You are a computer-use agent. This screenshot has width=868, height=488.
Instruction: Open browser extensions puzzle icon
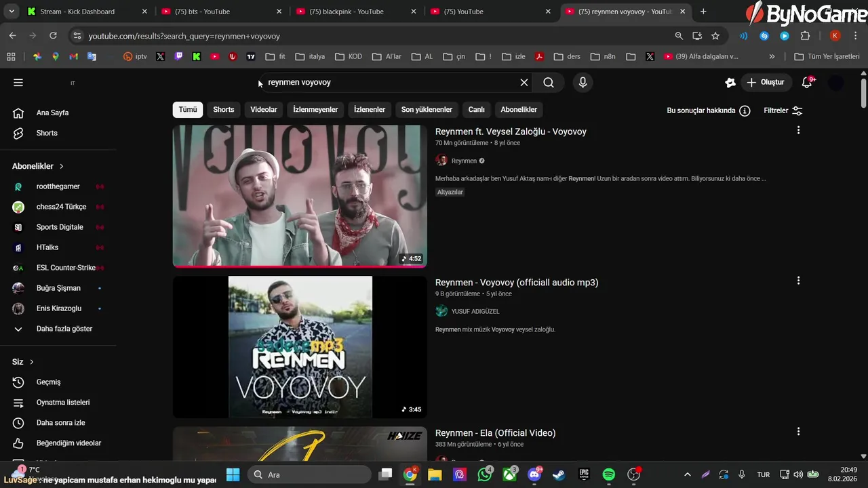coord(806,36)
